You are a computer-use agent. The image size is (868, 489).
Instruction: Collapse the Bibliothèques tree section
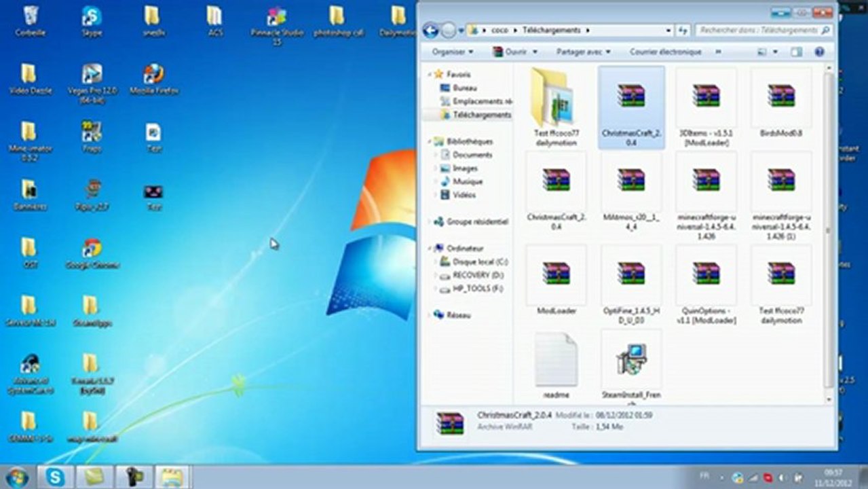429,141
